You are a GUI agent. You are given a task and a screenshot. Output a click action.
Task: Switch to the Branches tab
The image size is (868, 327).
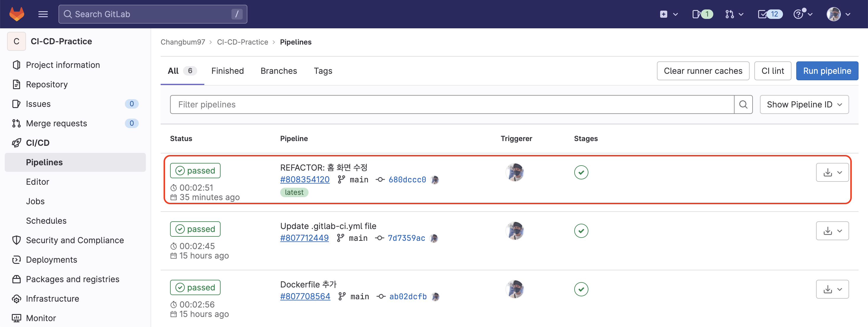[x=279, y=71]
